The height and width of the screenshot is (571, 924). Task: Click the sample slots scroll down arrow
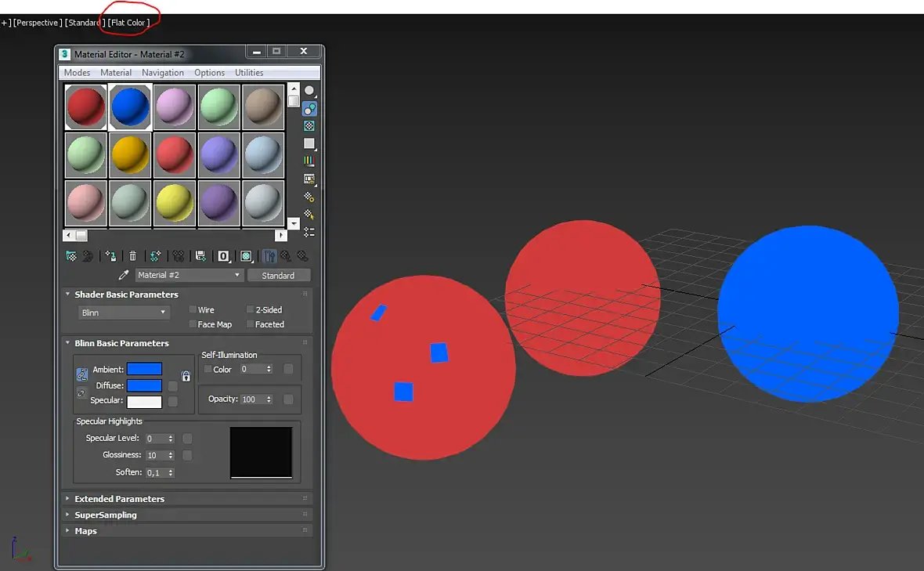[x=294, y=224]
